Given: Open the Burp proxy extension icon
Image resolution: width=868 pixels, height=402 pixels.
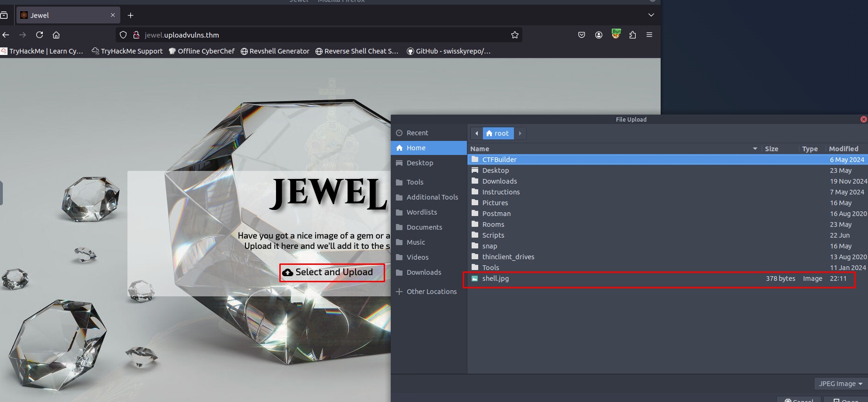Looking at the screenshot, I should 616,34.
